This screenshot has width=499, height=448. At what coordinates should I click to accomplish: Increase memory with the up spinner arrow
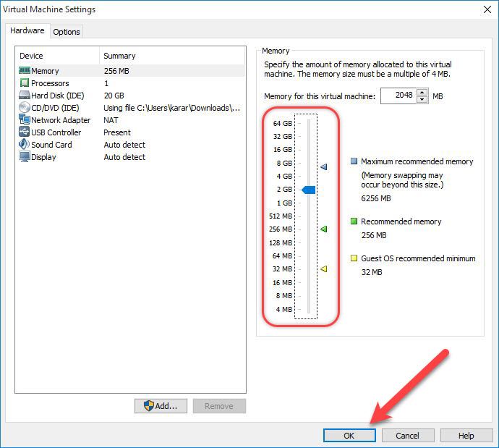422,92
